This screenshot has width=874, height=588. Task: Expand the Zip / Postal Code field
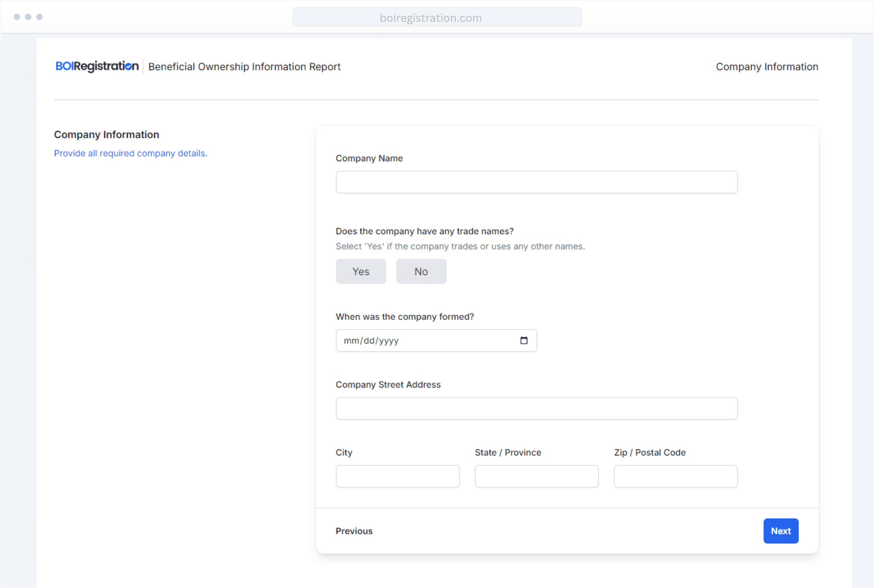click(675, 476)
